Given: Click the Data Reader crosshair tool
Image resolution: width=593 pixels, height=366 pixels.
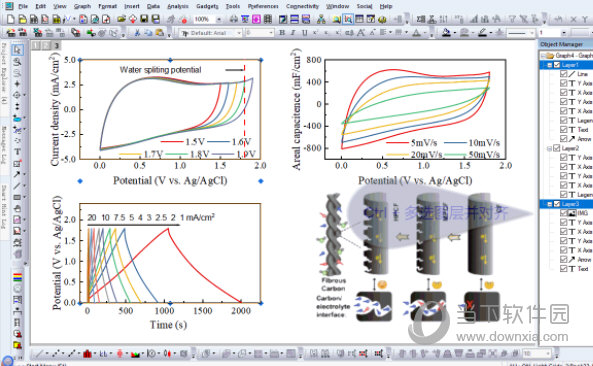Looking at the screenshot, I should point(17,95).
